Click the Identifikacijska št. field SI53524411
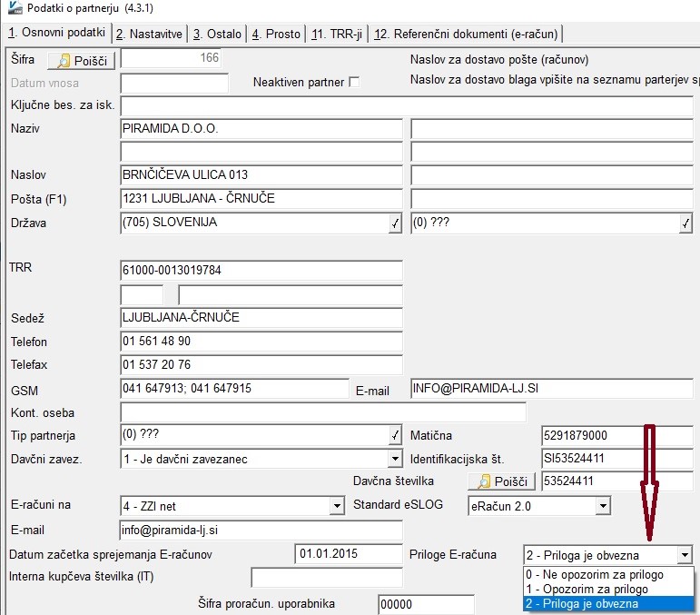The height and width of the screenshot is (615, 700). tap(617, 458)
